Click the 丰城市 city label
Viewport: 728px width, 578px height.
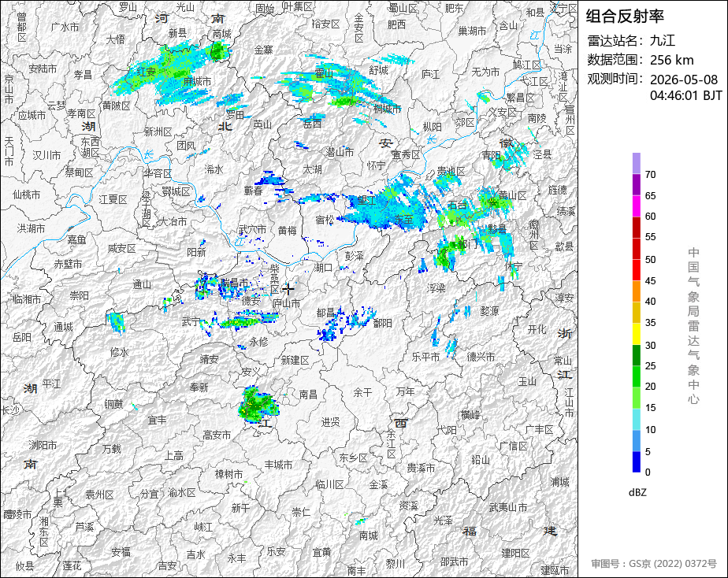[x=279, y=465]
